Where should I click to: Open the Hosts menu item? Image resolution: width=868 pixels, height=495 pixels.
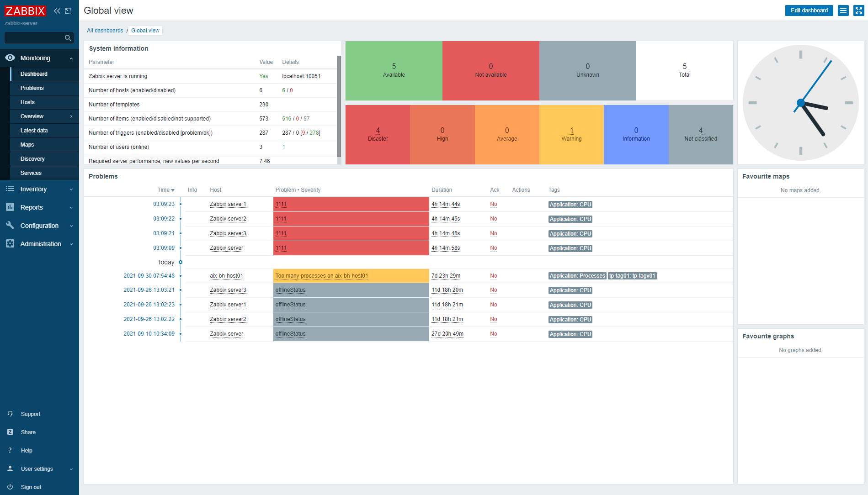coord(44,102)
